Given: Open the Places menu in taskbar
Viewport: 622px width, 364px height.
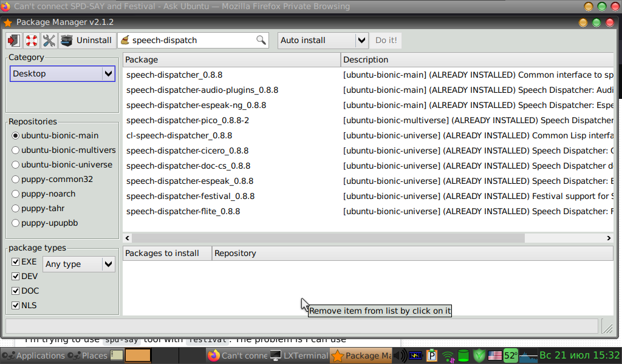Looking at the screenshot, I should coord(87,356).
